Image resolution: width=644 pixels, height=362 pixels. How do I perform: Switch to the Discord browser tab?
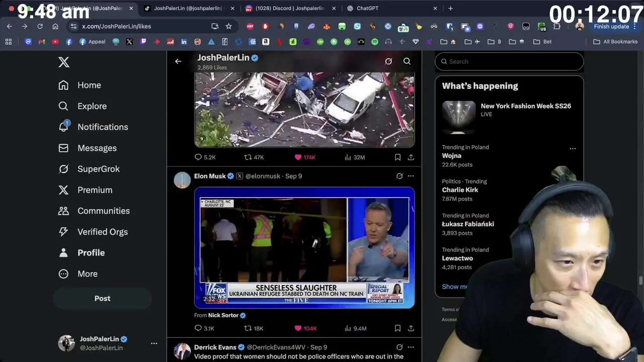click(x=289, y=8)
